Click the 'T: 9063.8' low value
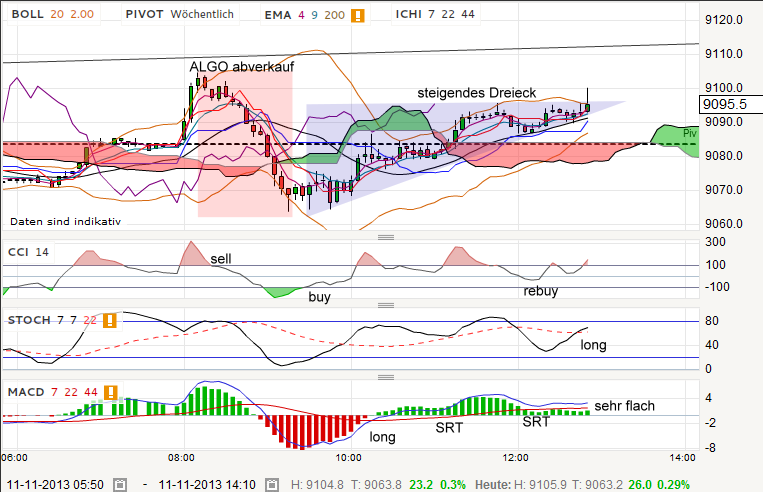Image resolution: width=763 pixels, height=492 pixels. 376,485
